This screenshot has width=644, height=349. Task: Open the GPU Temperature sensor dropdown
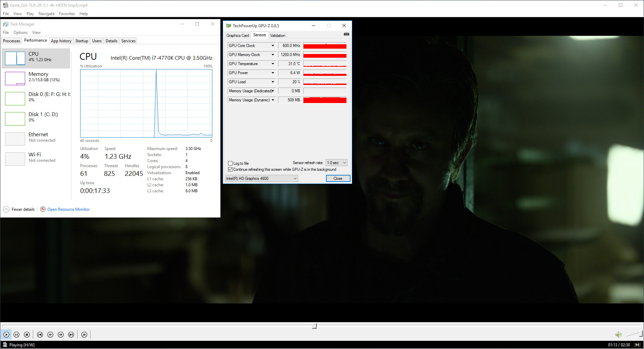[273, 64]
